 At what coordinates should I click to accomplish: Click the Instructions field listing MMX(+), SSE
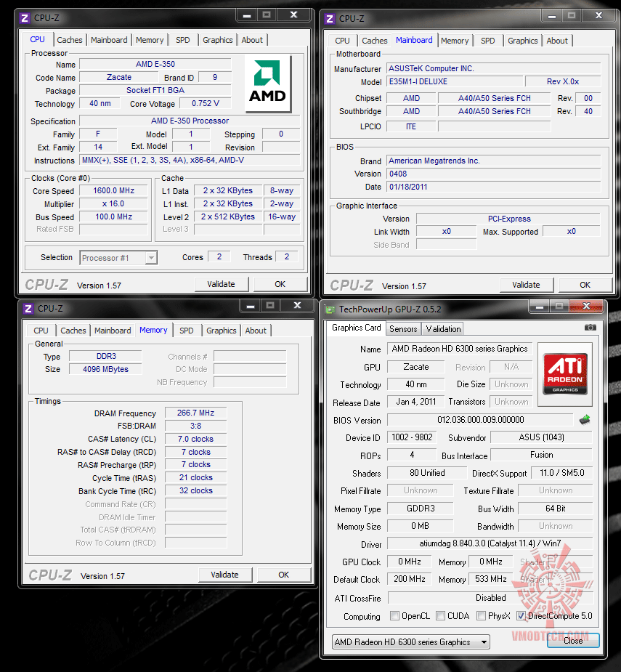click(x=190, y=160)
